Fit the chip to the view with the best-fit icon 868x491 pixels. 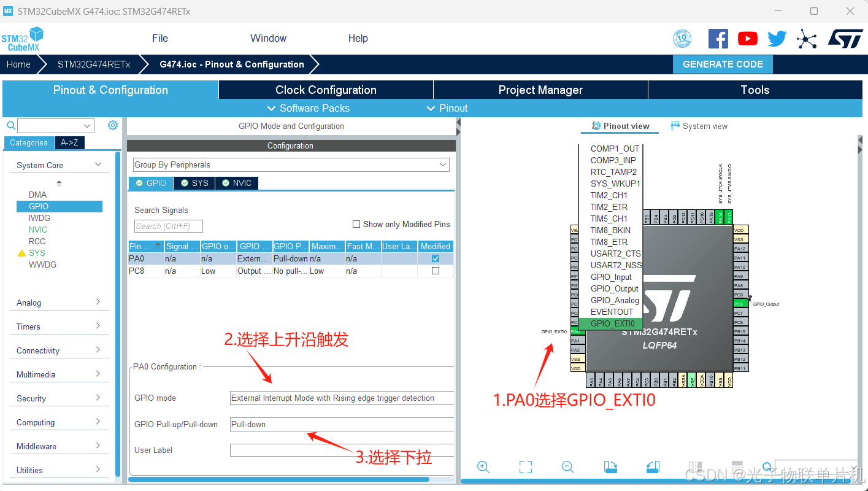(x=526, y=467)
